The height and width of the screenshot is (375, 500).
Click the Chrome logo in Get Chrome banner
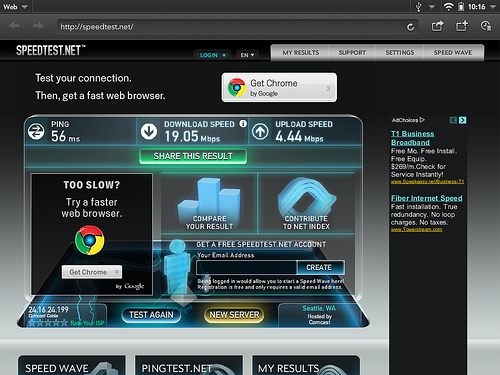(x=237, y=87)
